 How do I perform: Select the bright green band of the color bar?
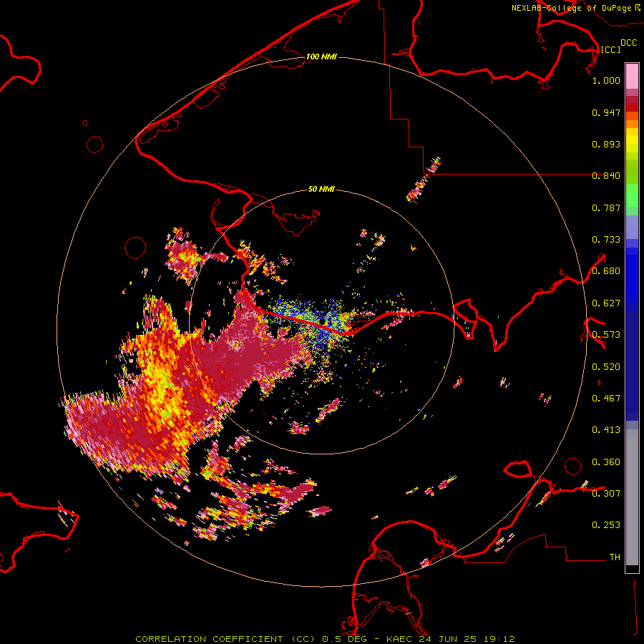[632, 195]
